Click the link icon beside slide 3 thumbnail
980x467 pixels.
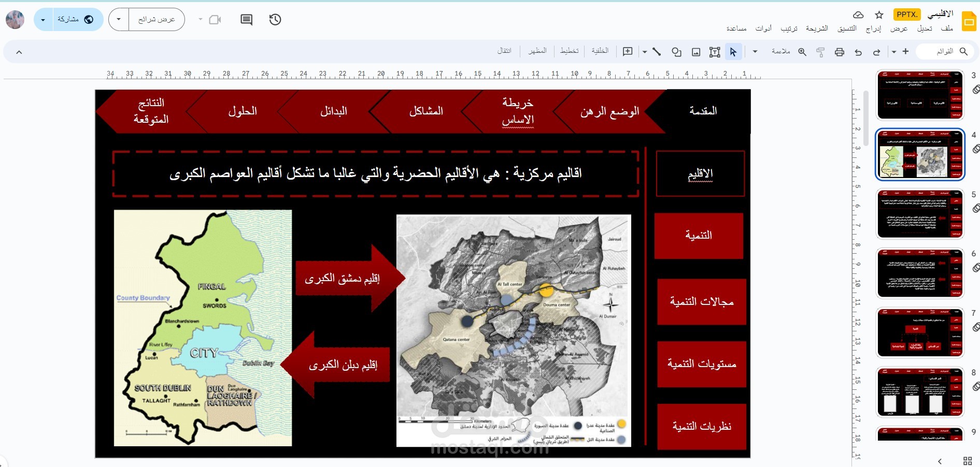pos(976,90)
